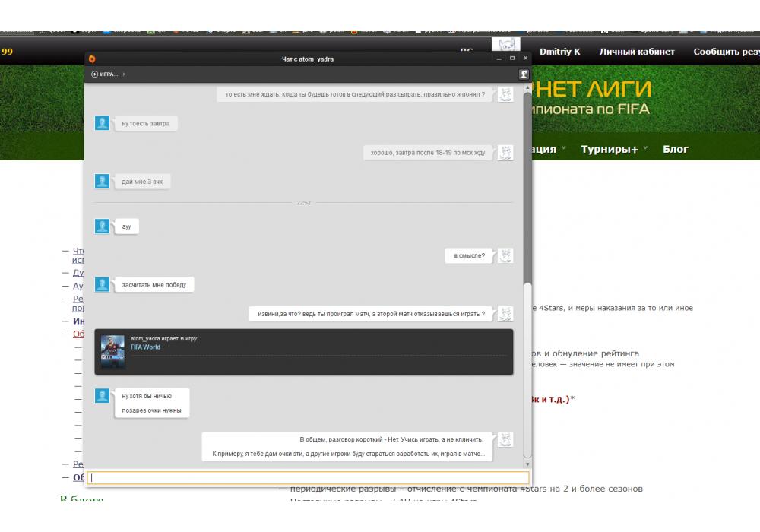Click the avatar next to 'засчитать мне победу'
Viewport: 760px width, 532px height.
(103, 284)
